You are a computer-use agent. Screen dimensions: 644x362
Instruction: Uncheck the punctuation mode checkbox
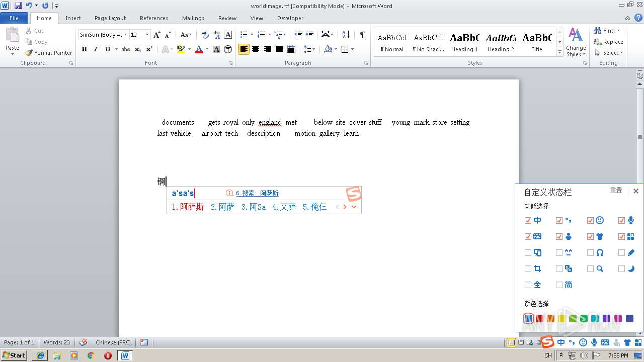pyautogui.click(x=559, y=220)
